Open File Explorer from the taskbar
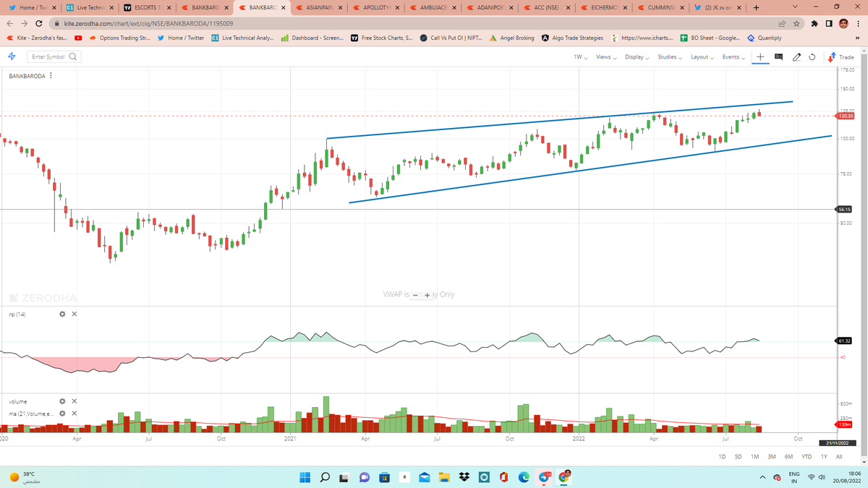 tap(444, 476)
